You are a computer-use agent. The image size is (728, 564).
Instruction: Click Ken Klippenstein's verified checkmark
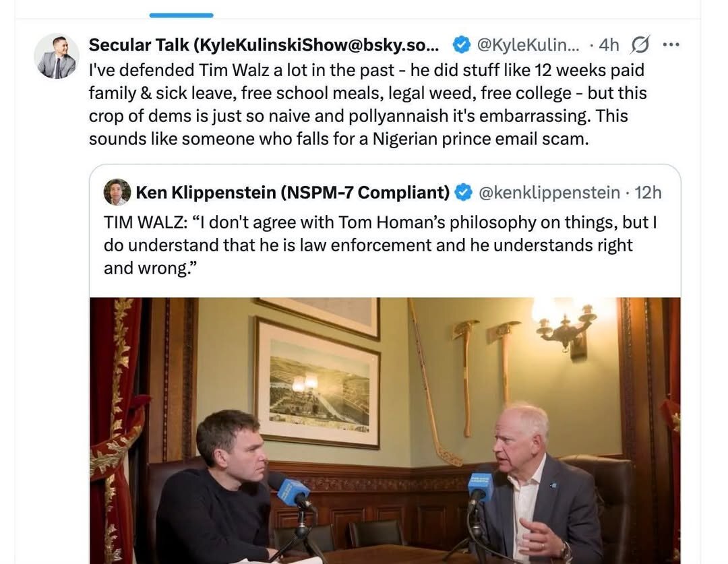[463, 191]
